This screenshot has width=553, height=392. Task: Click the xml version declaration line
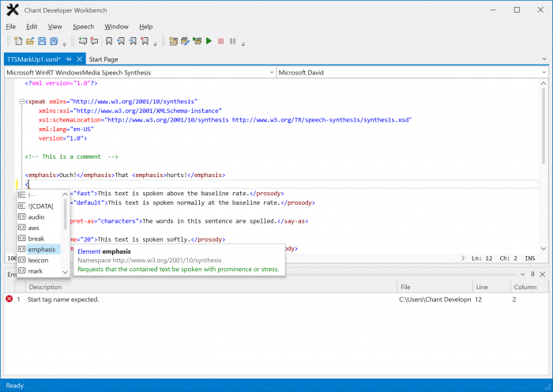(x=61, y=83)
